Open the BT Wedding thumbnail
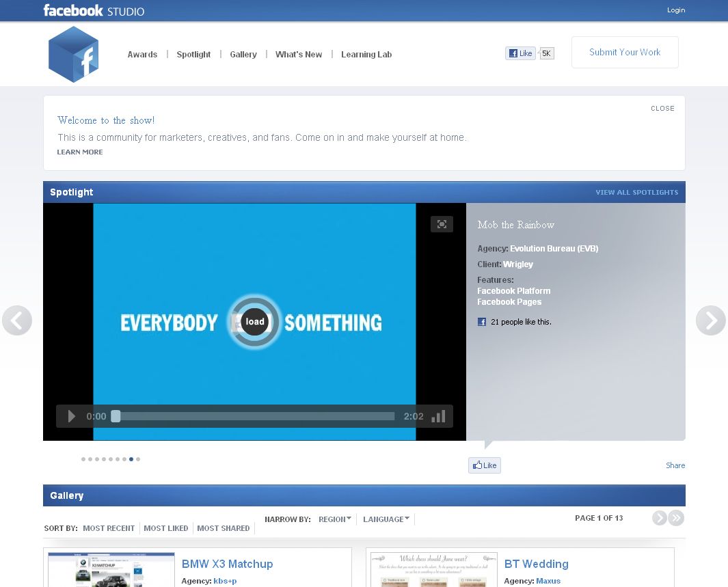 tap(433, 570)
